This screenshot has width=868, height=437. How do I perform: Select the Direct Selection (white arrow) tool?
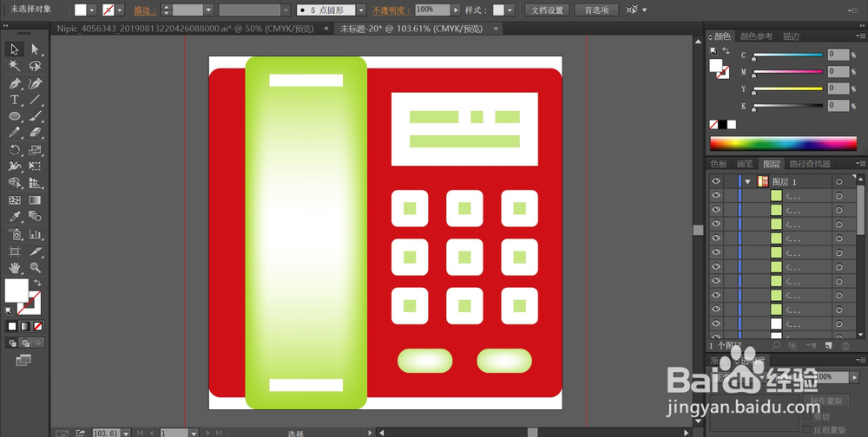36,49
